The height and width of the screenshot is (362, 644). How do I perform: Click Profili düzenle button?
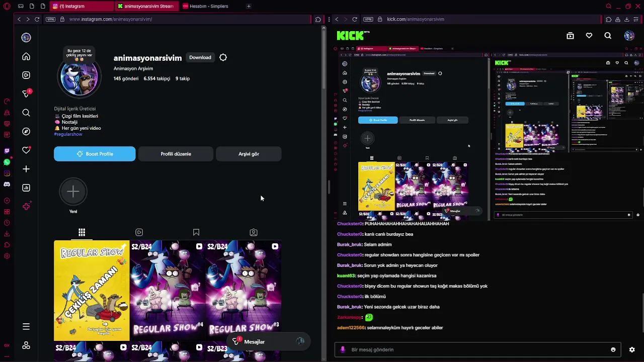tap(176, 154)
